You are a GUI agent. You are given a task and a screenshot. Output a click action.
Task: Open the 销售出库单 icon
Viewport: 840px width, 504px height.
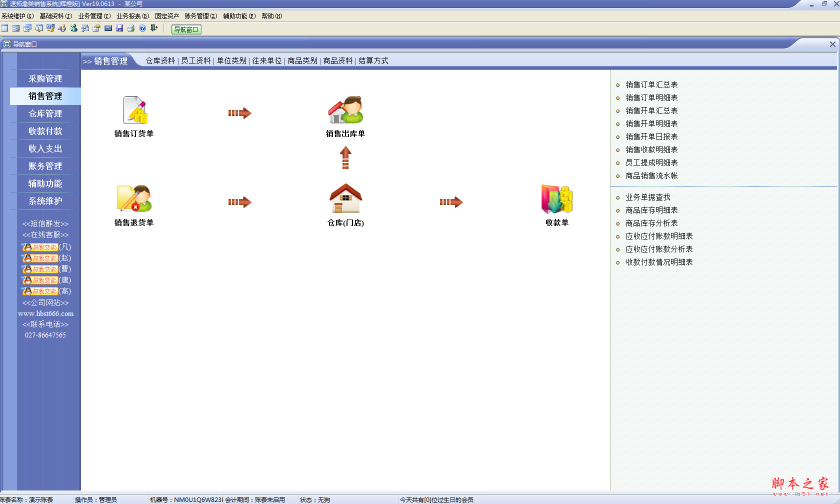(x=345, y=110)
